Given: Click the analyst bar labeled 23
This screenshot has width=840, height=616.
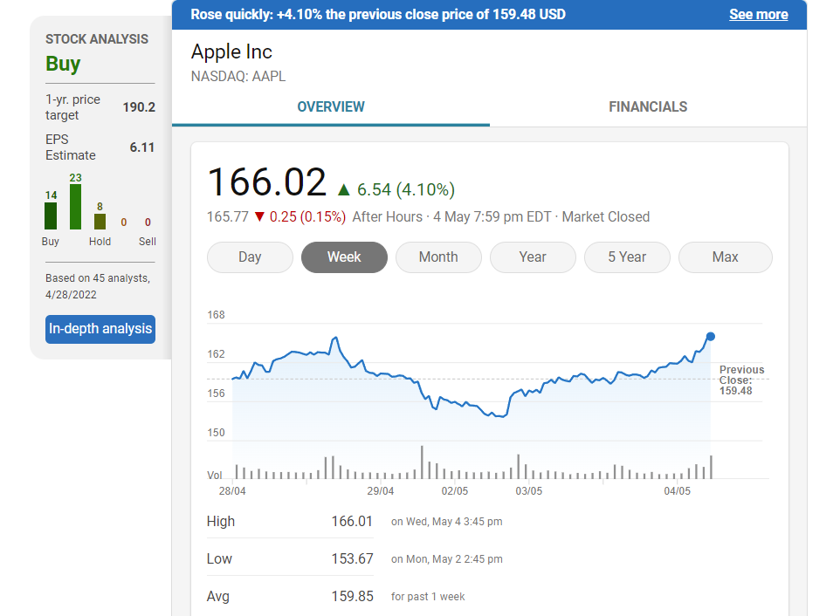Looking at the screenshot, I should pyautogui.click(x=76, y=207).
